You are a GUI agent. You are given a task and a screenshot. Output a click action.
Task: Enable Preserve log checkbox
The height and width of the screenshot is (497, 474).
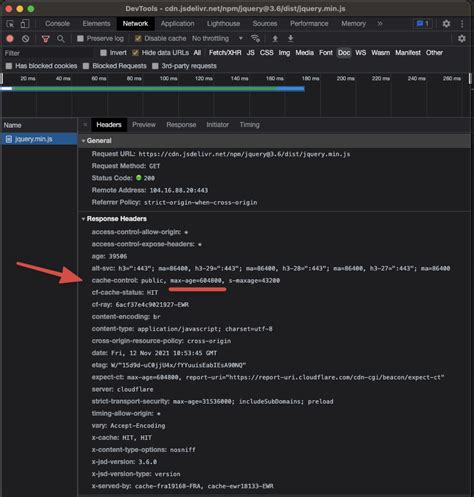80,39
